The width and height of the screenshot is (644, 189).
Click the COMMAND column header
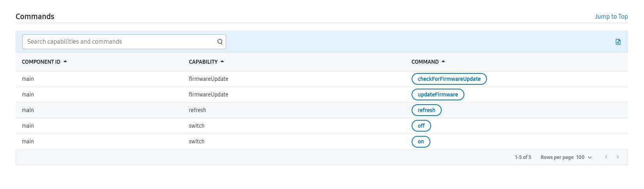click(x=425, y=62)
